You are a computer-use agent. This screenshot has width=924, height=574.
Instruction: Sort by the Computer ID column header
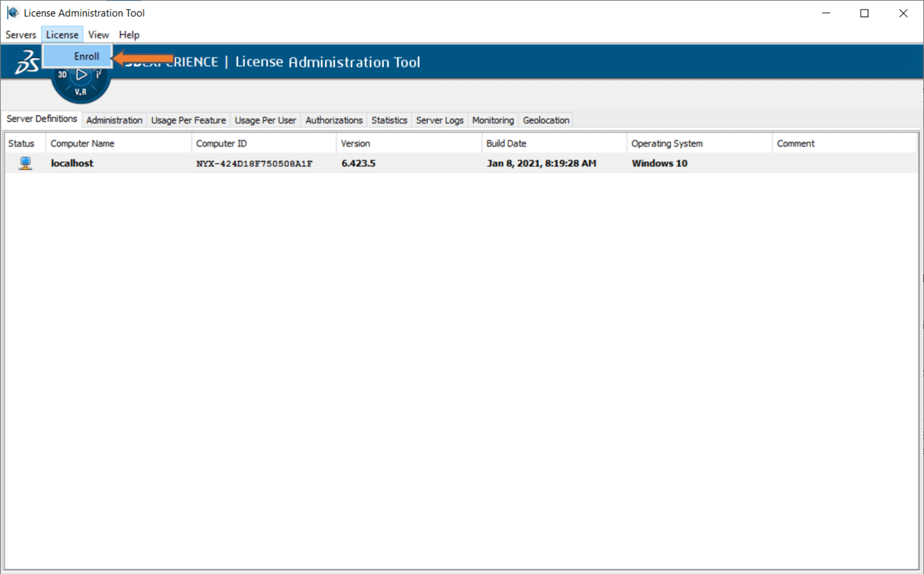coord(264,143)
